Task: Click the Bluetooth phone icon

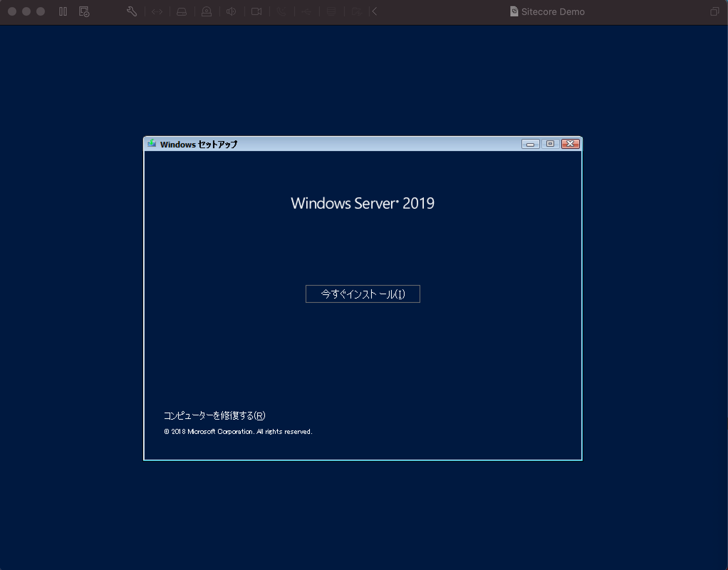Action: pyautogui.click(x=281, y=12)
